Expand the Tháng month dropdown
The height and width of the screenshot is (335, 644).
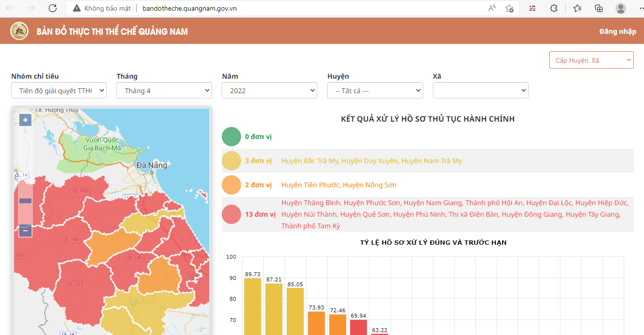164,90
